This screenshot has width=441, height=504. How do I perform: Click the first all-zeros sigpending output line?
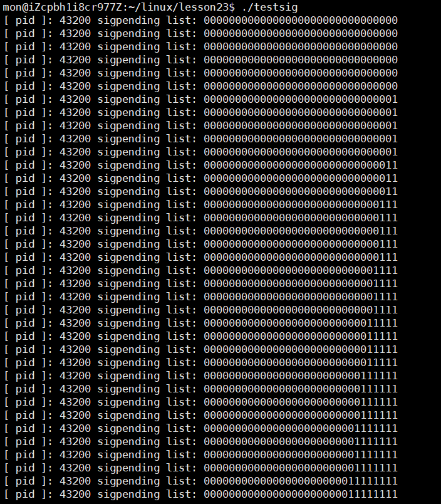[x=201, y=21]
